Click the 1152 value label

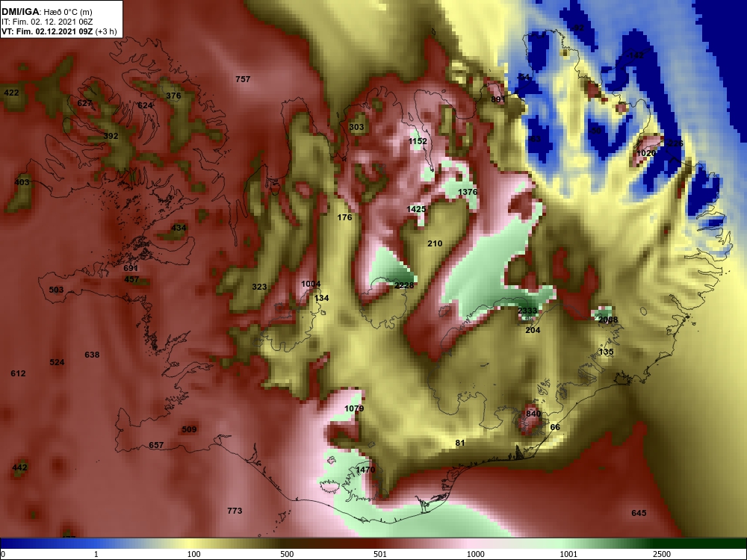pos(418,141)
